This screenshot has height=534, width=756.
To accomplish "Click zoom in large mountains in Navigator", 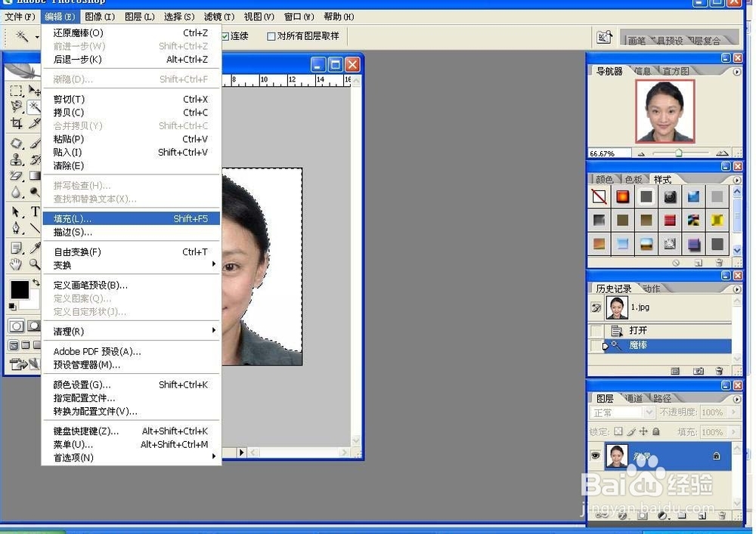I will (x=722, y=153).
